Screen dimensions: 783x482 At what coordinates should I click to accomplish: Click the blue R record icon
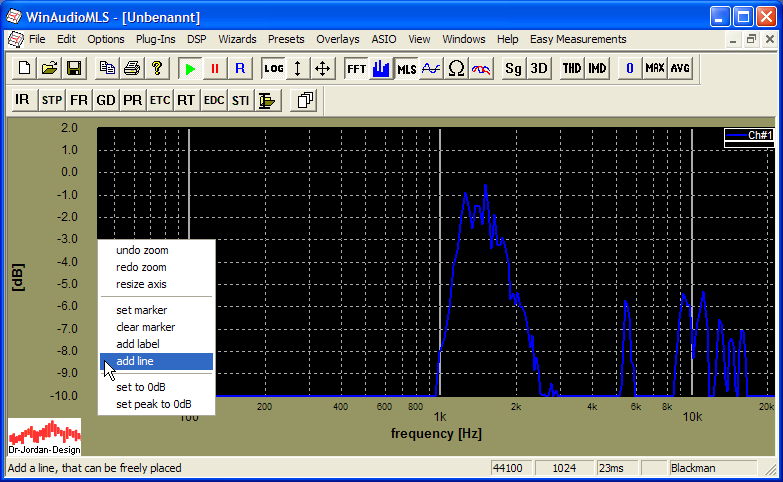point(240,68)
